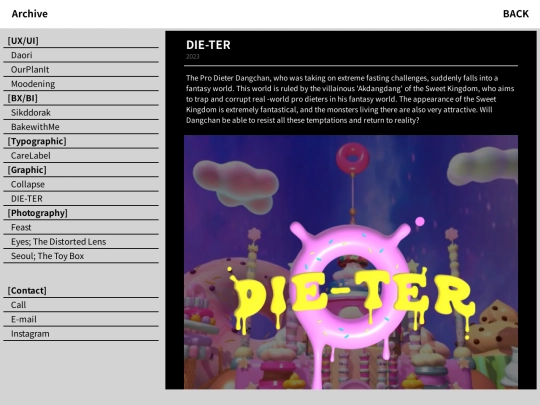This screenshot has height=405, width=540.
Task: Open the Collapse project
Action: (x=28, y=184)
